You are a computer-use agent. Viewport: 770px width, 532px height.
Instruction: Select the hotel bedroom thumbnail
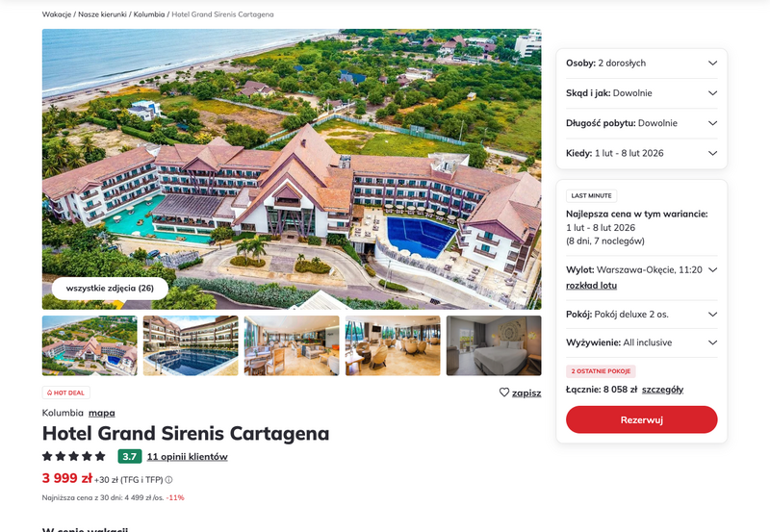pyautogui.click(x=494, y=345)
